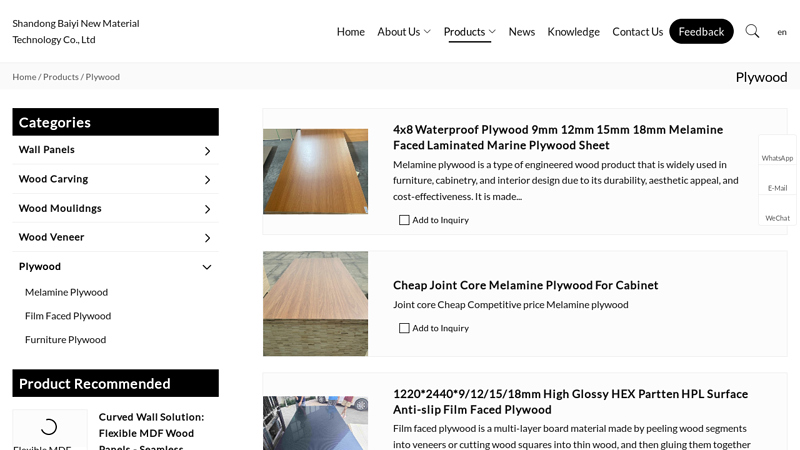Open News navigation item
The image size is (800, 450).
pos(521,32)
